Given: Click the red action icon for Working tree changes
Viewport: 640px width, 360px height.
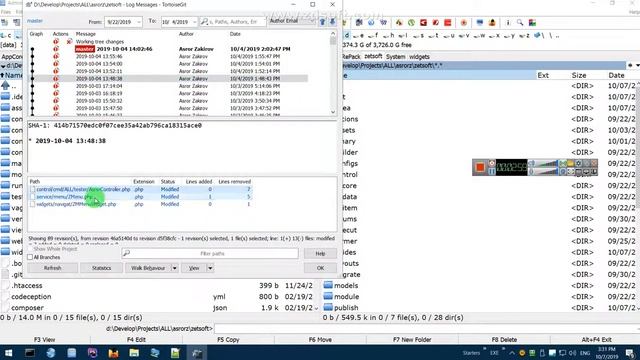Looking at the screenshot, I should point(56,42).
